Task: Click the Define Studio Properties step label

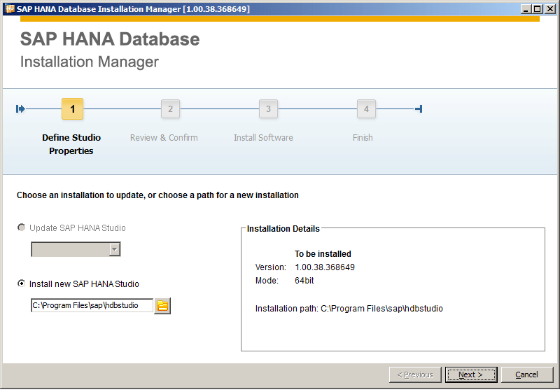Action: pyautogui.click(x=71, y=144)
